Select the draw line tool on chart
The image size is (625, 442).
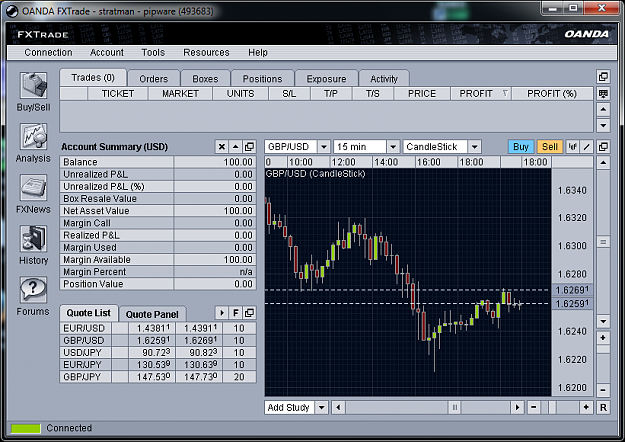[x=586, y=147]
